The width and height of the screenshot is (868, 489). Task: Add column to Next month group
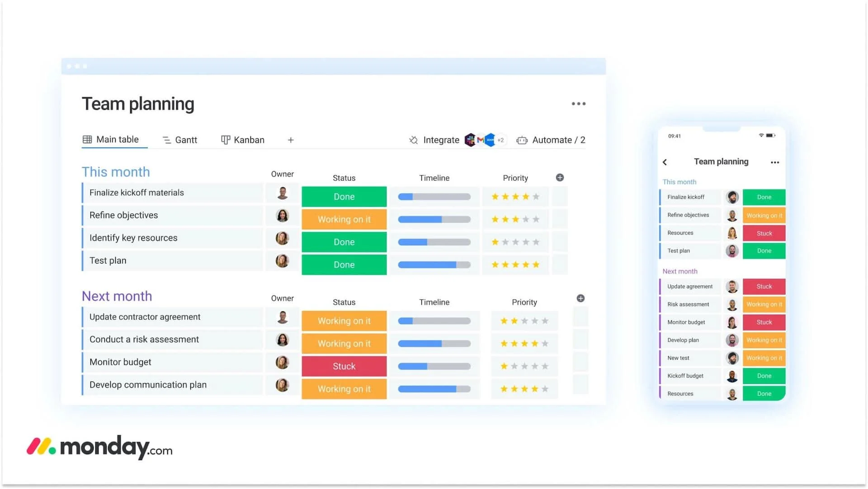pyautogui.click(x=580, y=298)
